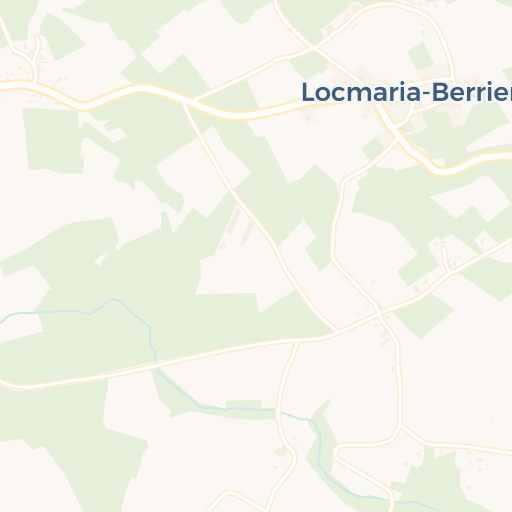Click the crossroads southeast of the town below the winding road
The image size is (512, 512).
pyautogui.click(x=378, y=313)
